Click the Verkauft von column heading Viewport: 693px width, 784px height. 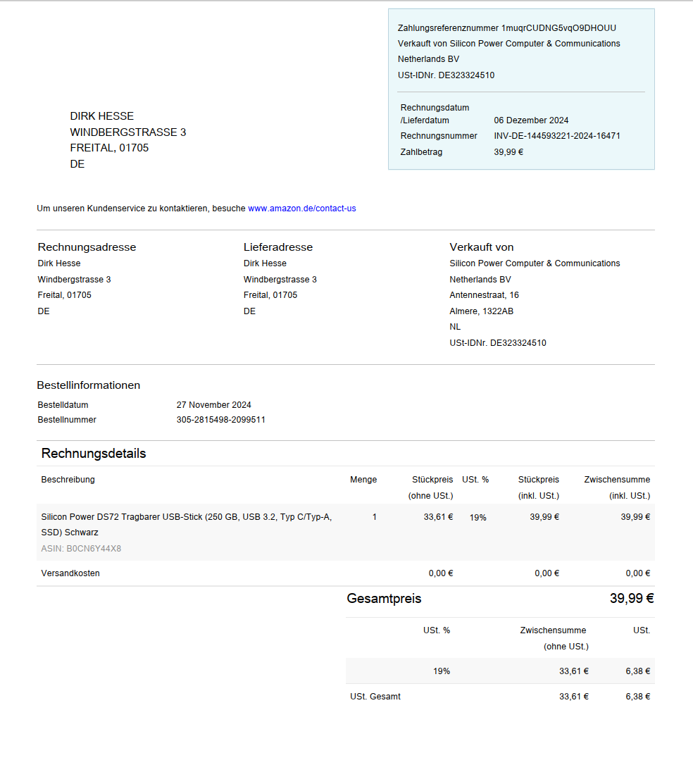pos(481,247)
